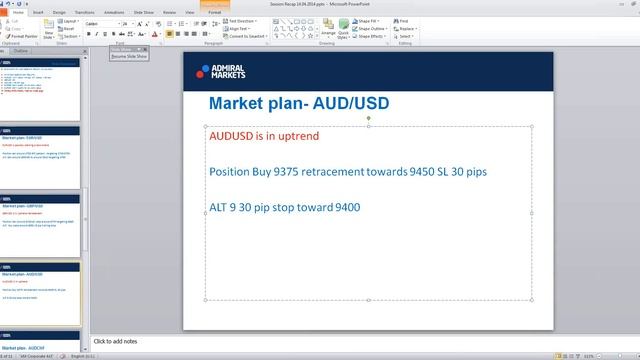This screenshot has width=640, height=360.
Task: Open the Transitions ribbon tab
Action: click(84, 13)
